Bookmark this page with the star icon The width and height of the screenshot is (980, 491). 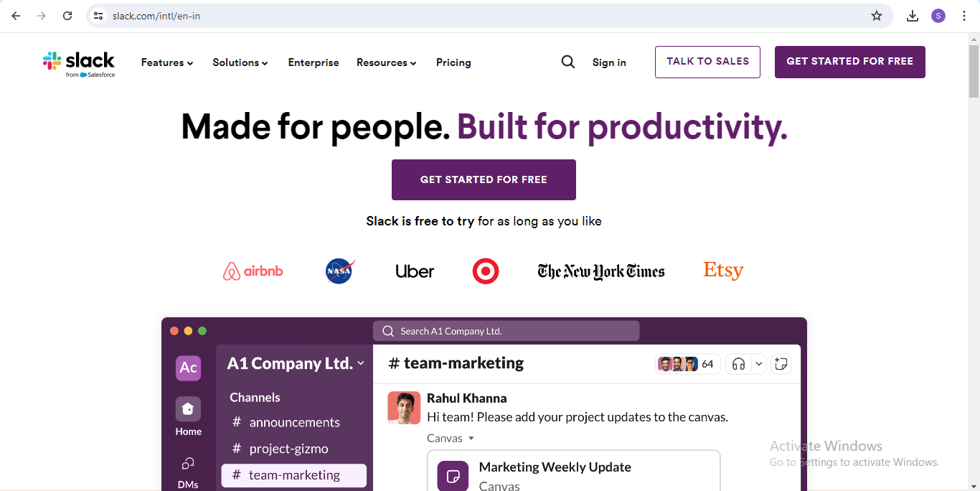[876, 15]
